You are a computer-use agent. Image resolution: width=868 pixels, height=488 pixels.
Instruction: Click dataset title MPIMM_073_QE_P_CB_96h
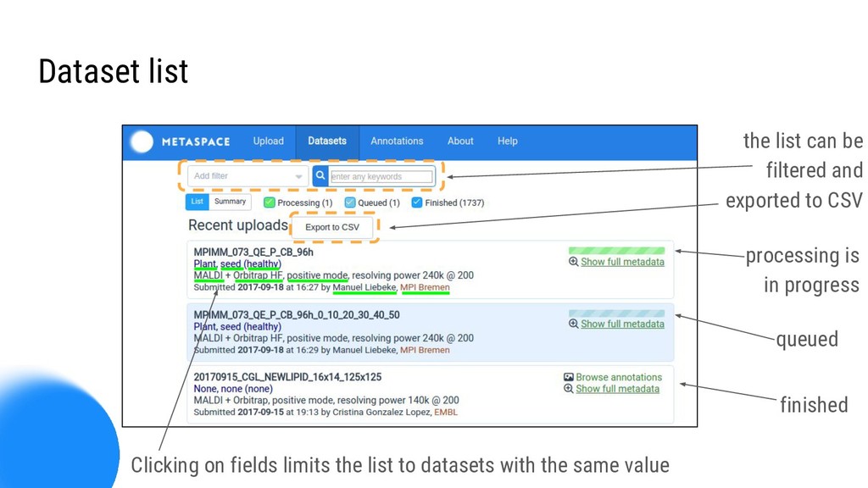coord(253,252)
